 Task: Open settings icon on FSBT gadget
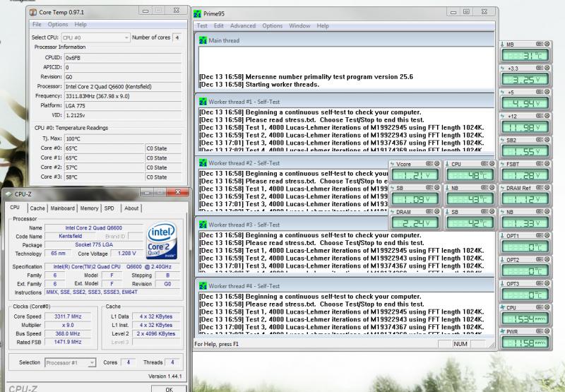pos(540,164)
